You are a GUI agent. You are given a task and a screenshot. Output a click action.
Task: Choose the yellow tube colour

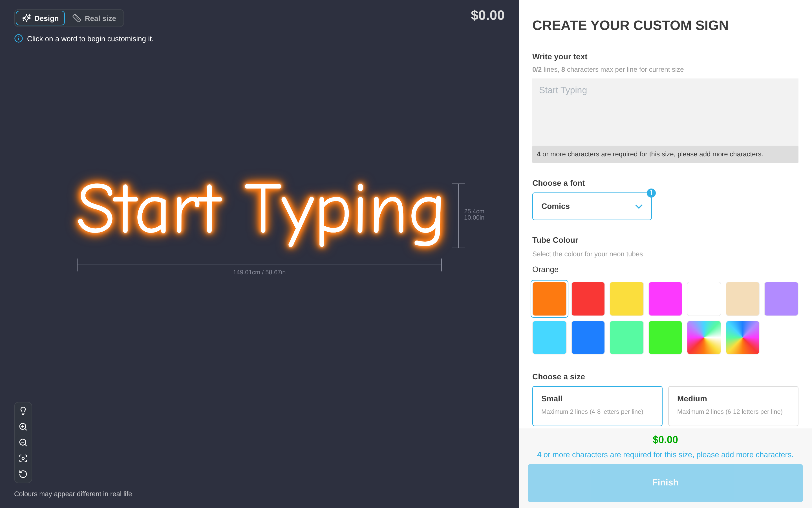tap(626, 299)
